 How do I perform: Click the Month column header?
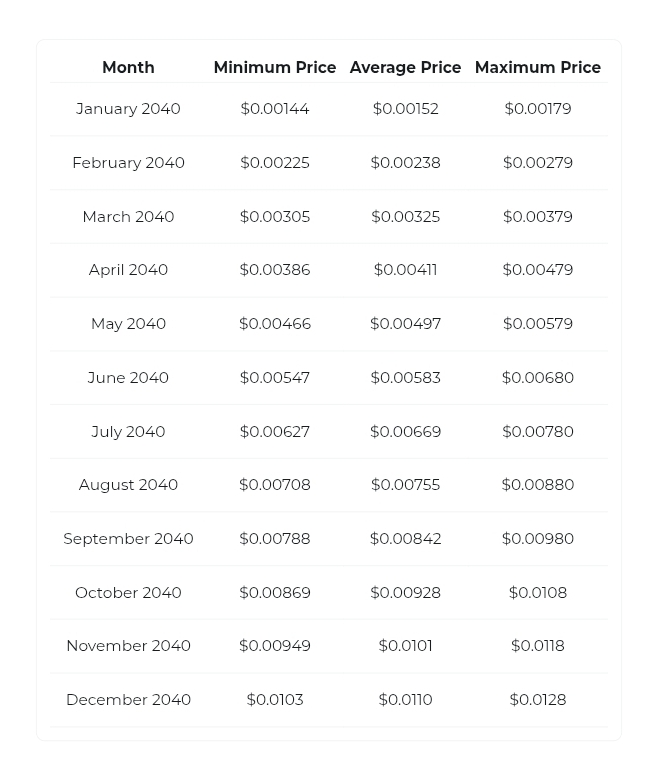128,67
